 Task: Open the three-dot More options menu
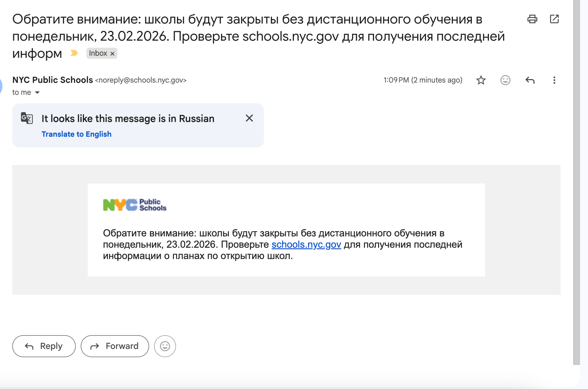pyautogui.click(x=554, y=80)
